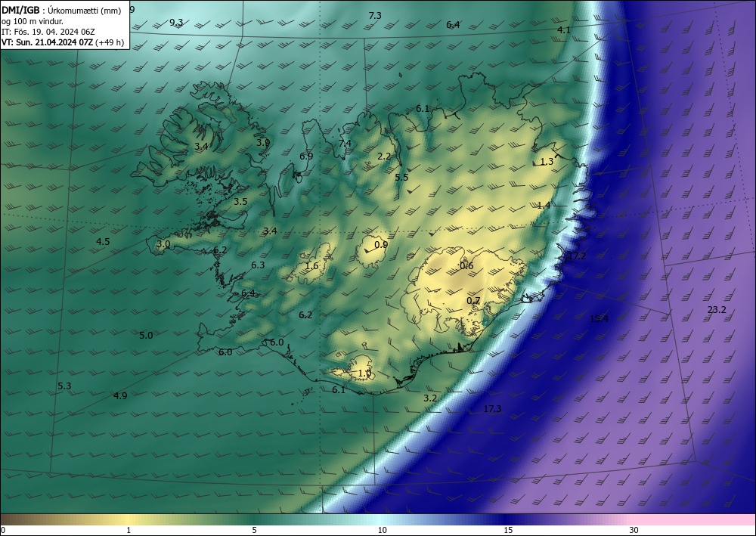756x536 pixels.
Task: Click the map value 5.0
Action: point(146,336)
